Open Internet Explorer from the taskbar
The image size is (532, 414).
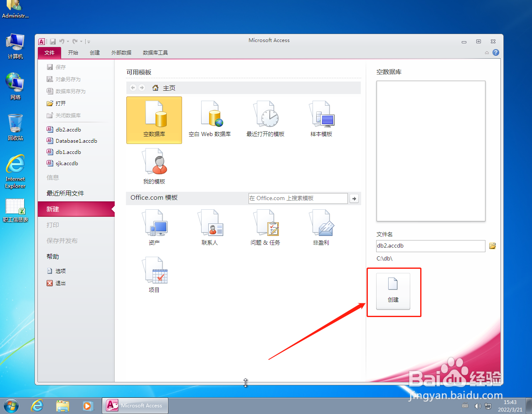click(37, 405)
